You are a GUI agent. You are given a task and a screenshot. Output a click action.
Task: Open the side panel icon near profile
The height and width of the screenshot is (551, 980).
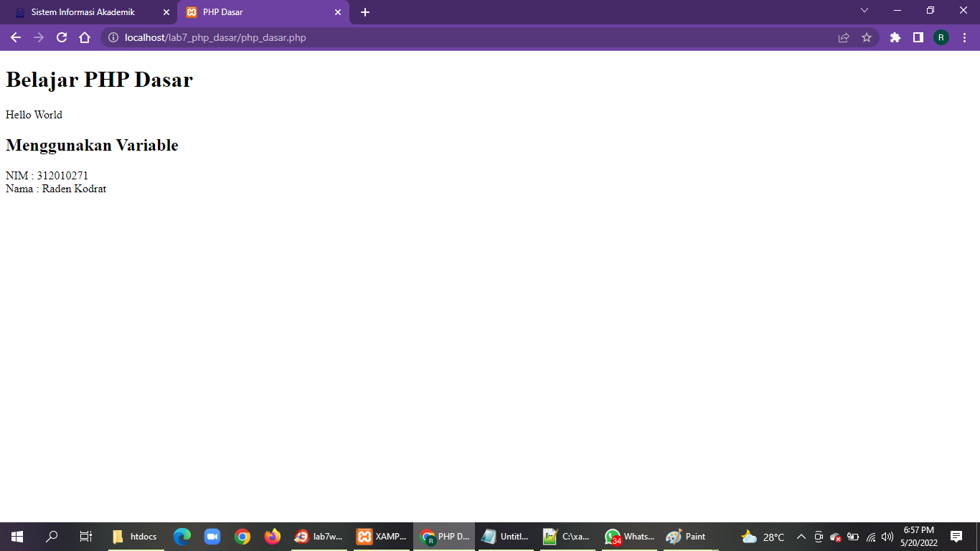[918, 37]
